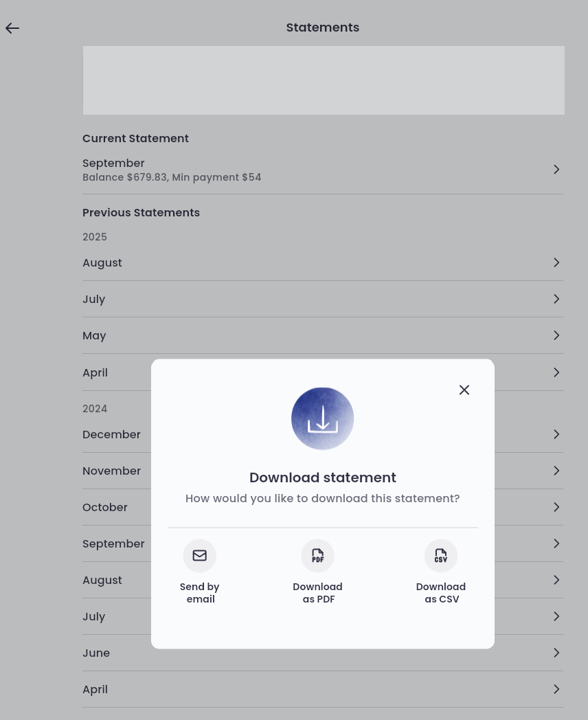588x720 pixels.
Task: Open the October 2024 statement
Action: pyautogui.click(x=322, y=507)
